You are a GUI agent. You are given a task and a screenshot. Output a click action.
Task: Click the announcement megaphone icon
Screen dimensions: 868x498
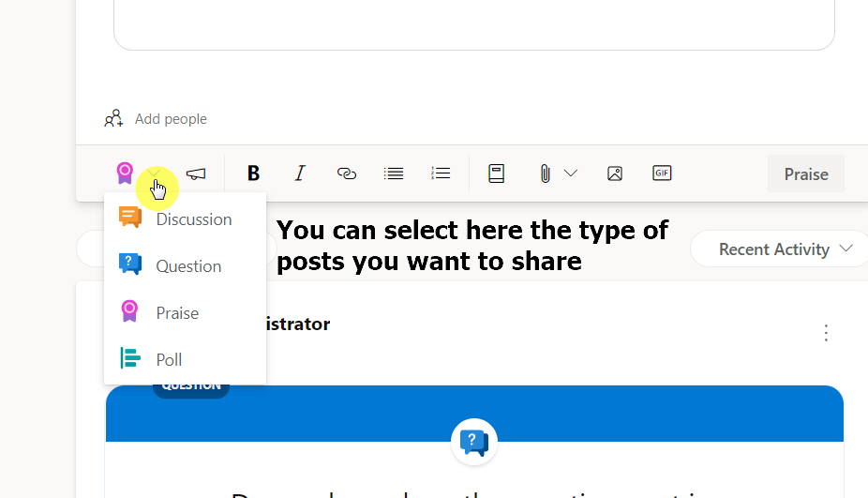point(196,174)
